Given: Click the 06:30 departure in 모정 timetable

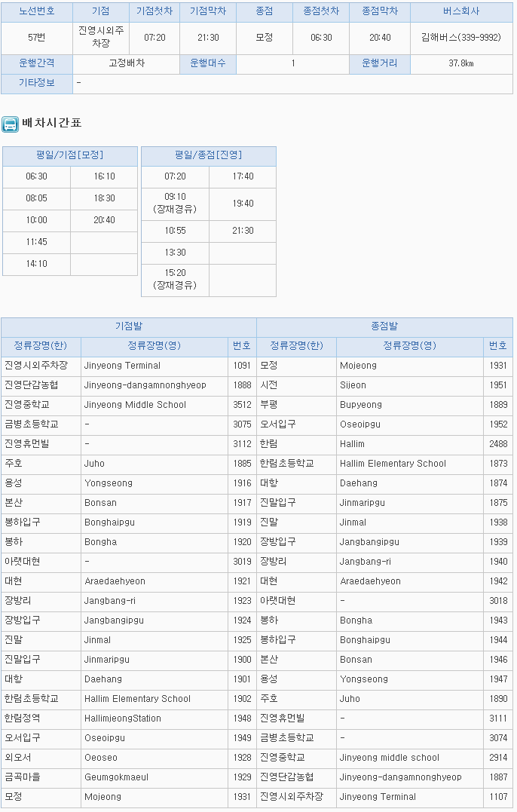Looking at the screenshot, I should 36,176.
